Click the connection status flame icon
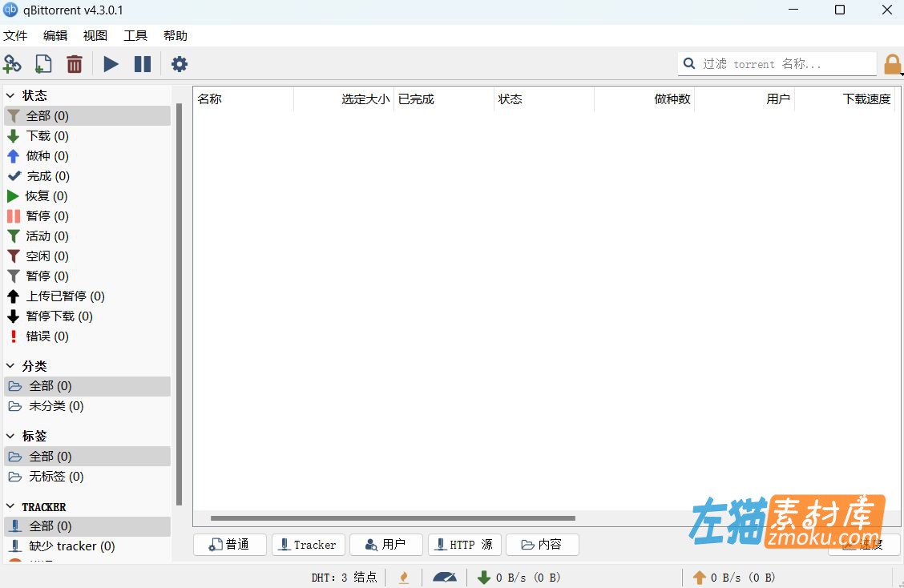 tap(404, 577)
